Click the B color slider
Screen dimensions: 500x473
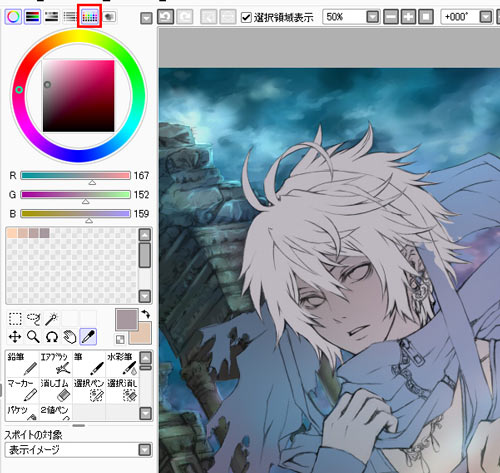click(x=75, y=214)
